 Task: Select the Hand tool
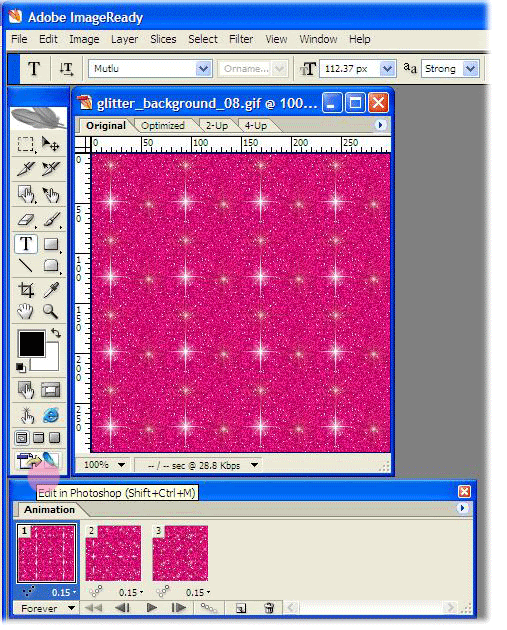tap(25, 311)
